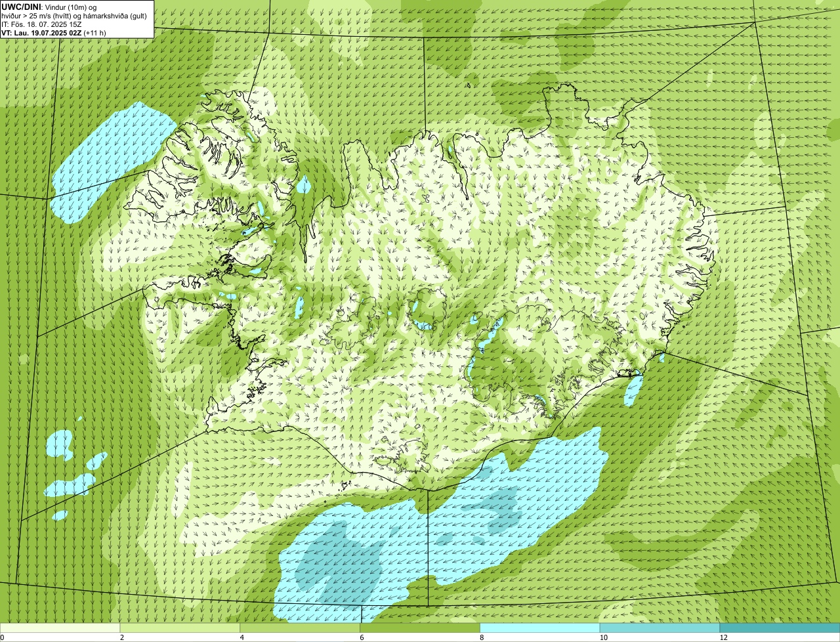Click the light green 2–4 legend swatch
Viewport: 840px width, 642px height.
pyautogui.click(x=180, y=628)
